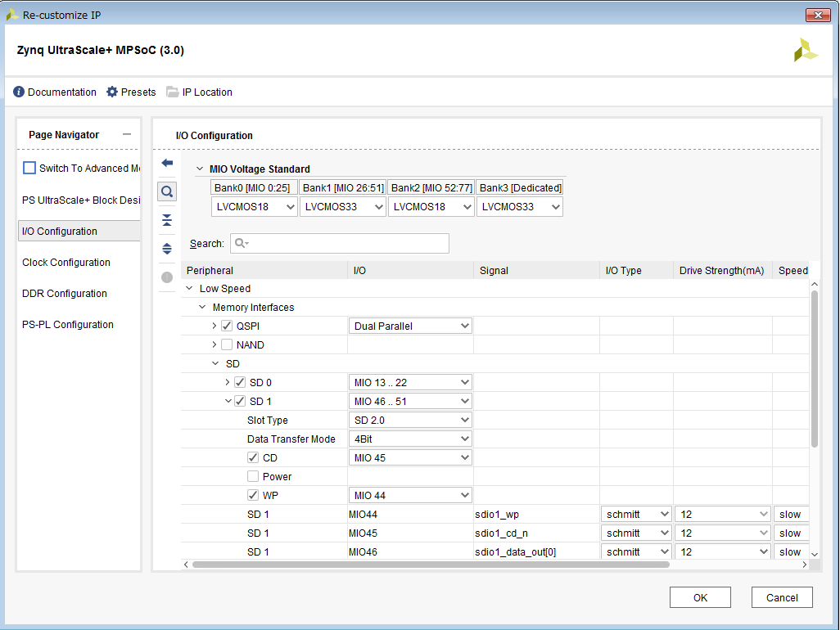Viewport: 840px width, 630px height.
Task: Click the Documentation info icon
Action: (19, 92)
